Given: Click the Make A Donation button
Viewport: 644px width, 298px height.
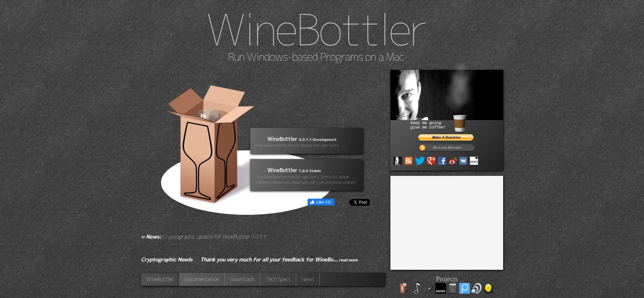Looking at the screenshot, I should [x=446, y=137].
